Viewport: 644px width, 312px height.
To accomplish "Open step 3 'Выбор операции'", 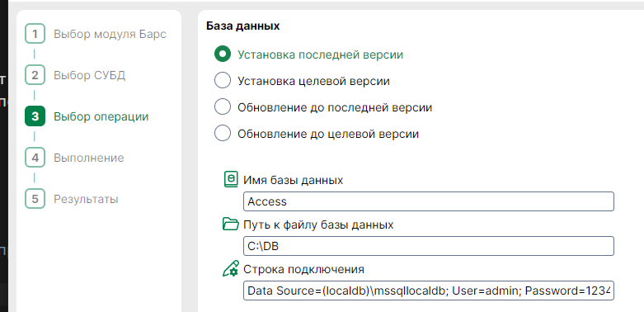I will tap(87, 116).
